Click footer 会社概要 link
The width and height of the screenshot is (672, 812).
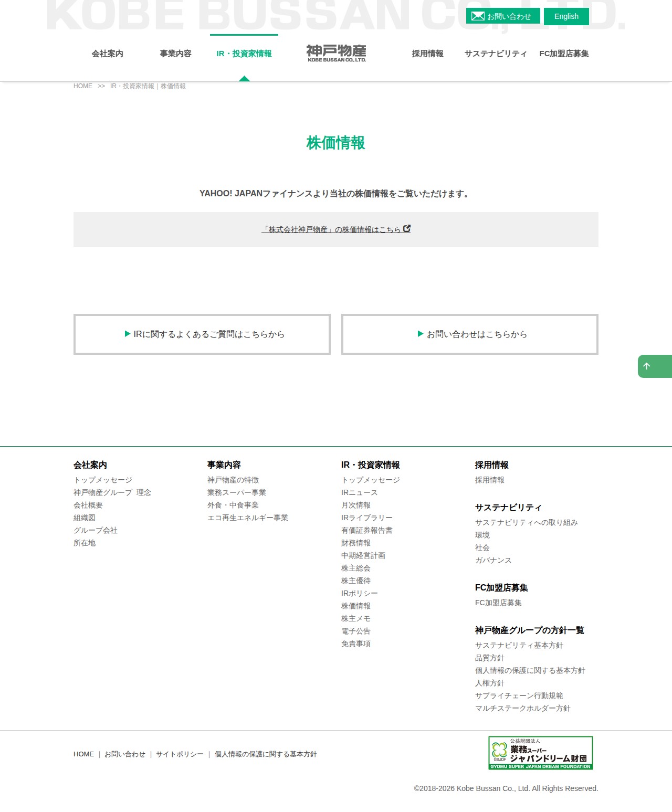pos(88,505)
